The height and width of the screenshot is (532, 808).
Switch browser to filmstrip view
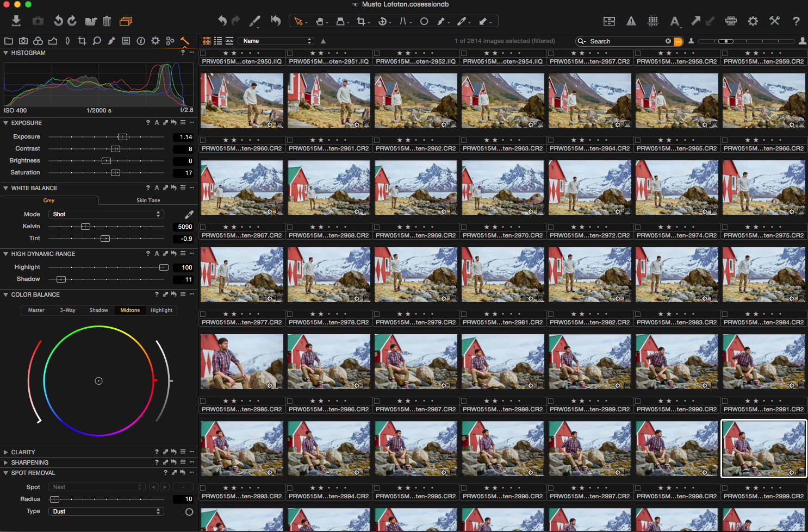point(229,41)
